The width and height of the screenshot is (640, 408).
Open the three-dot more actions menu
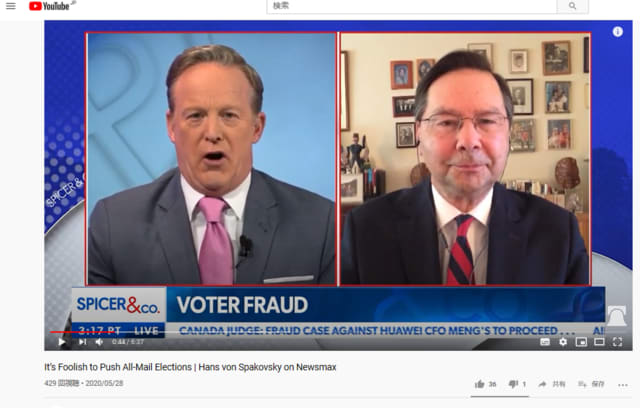(x=623, y=385)
